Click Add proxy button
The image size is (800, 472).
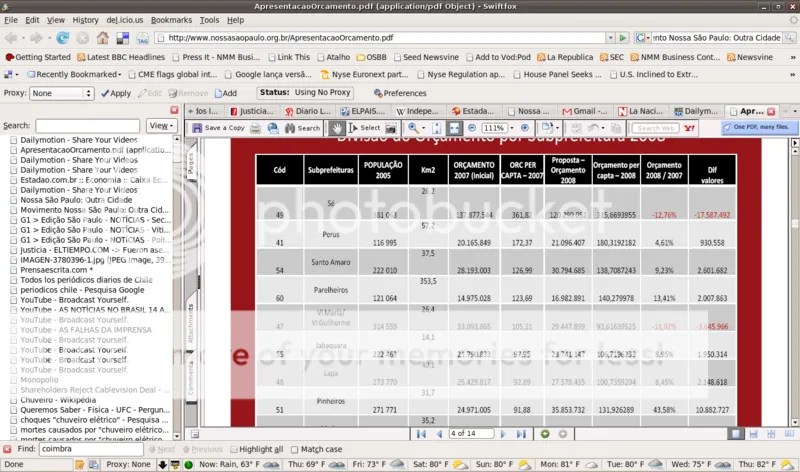click(x=226, y=93)
